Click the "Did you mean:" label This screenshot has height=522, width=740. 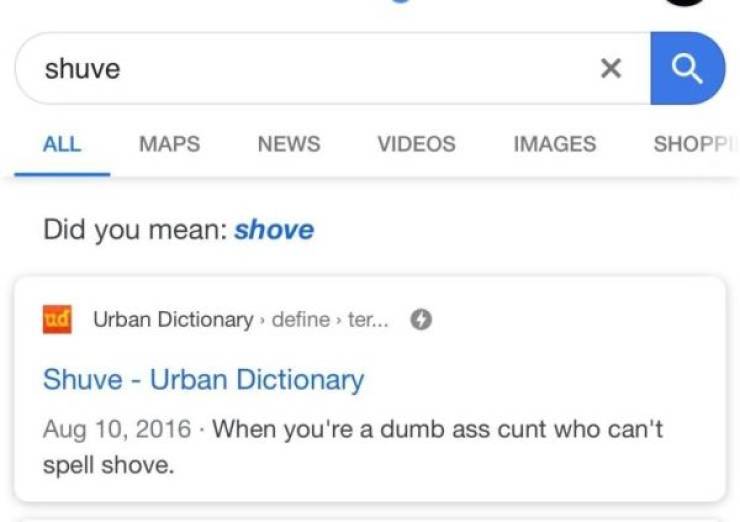pyautogui.click(x=134, y=230)
